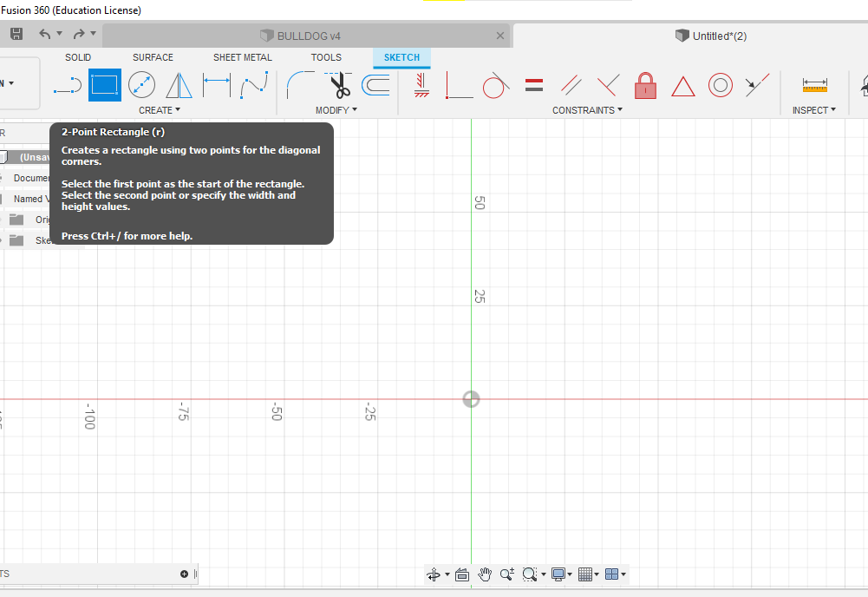The image size is (868, 597).
Task: Apply the Perpendicular constraint
Action: click(609, 85)
